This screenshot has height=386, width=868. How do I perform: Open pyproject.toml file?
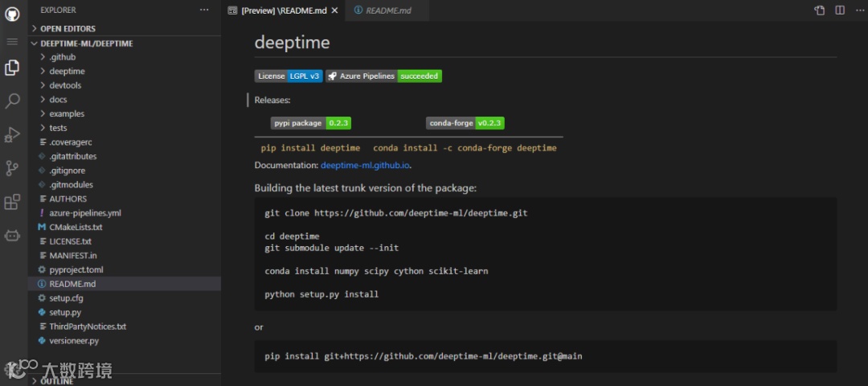125,269
